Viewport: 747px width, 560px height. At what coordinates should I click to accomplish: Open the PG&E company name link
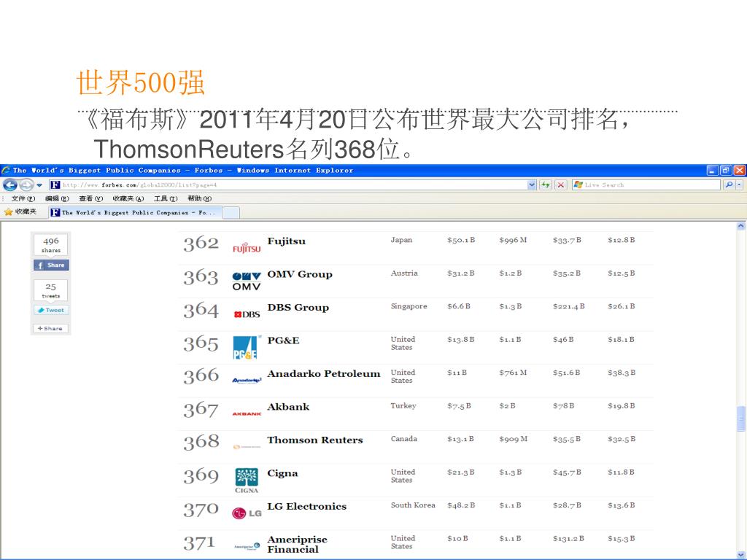[284, 341]
